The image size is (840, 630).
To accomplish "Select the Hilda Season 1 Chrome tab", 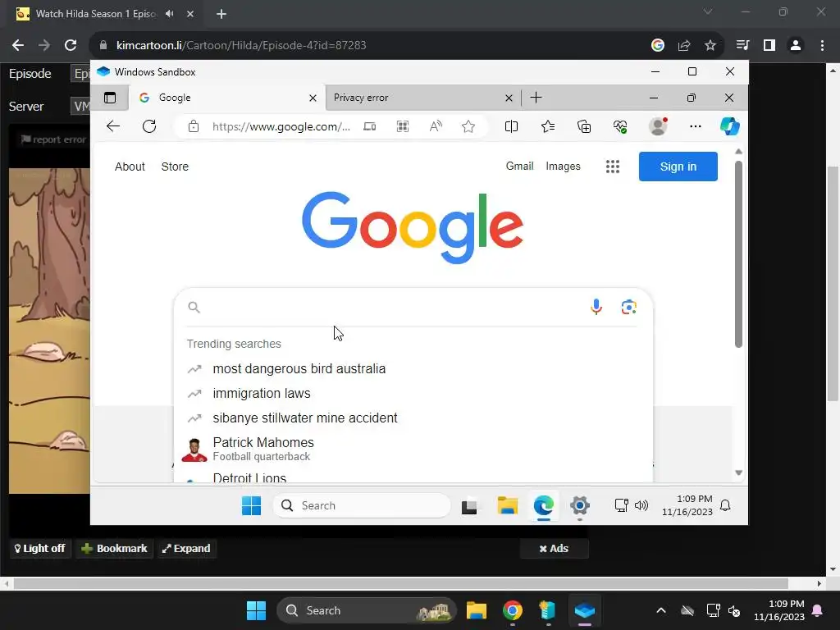I will pos(95,14).
